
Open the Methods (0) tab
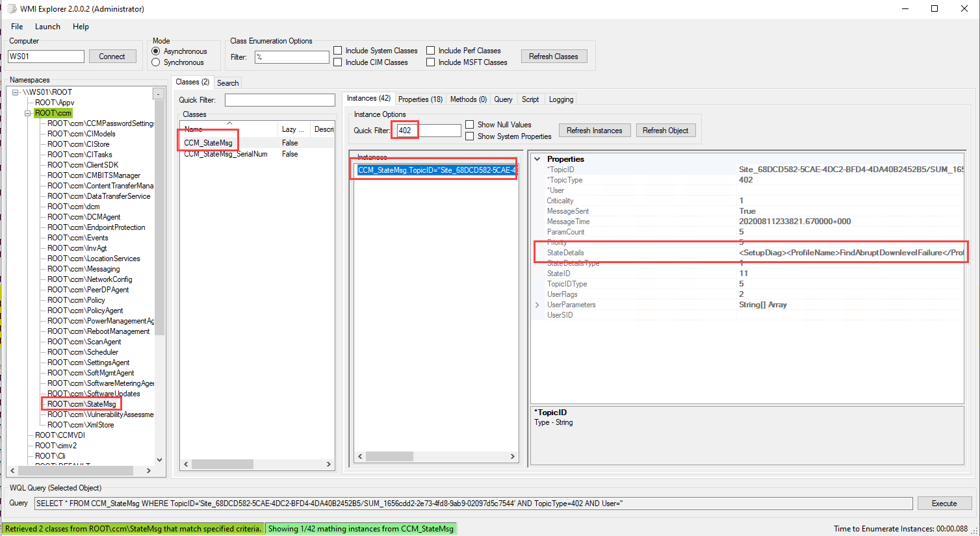(x=469, y=99)
